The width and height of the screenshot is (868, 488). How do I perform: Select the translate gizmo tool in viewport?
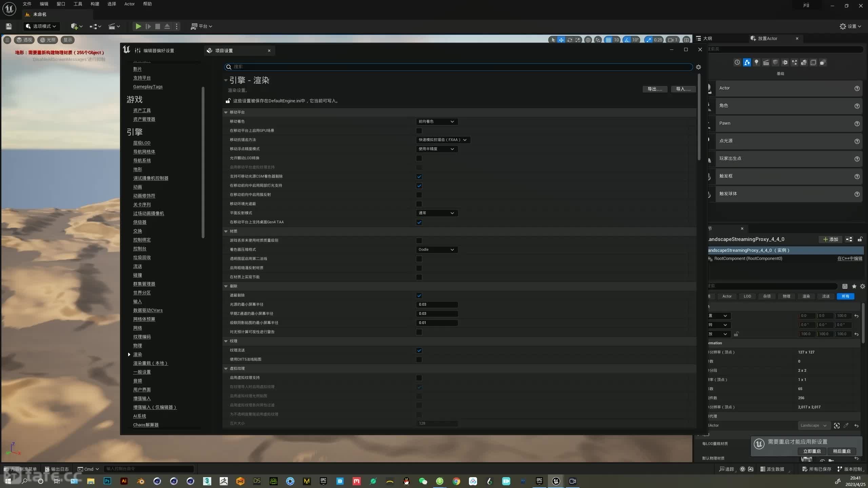tap(561, 40)
